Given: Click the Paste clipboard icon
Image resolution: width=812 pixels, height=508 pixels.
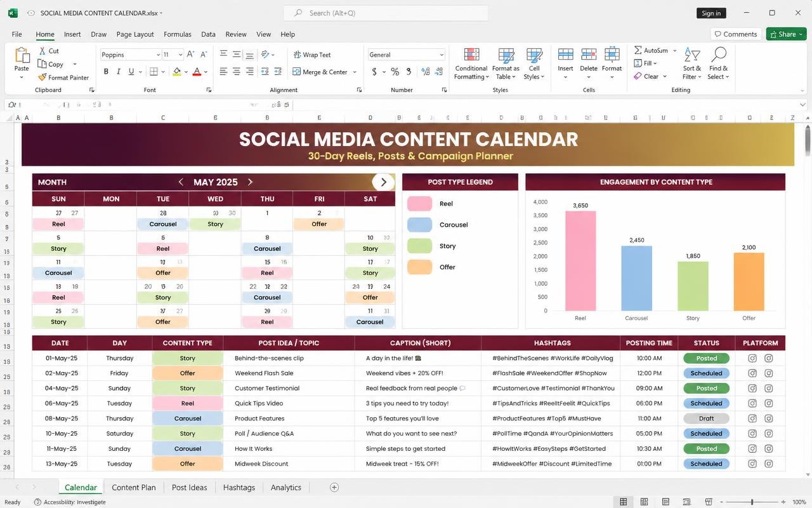Looking at the screenshot, I should coord(22,55).
